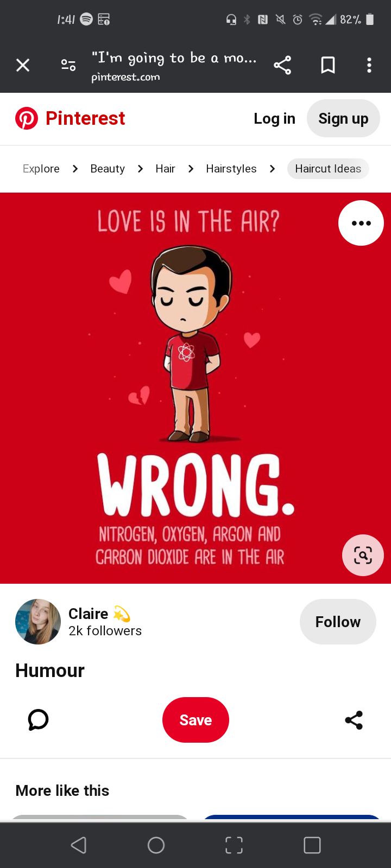
Task: Open browser three-dot overflow menu
Action: 369,65
